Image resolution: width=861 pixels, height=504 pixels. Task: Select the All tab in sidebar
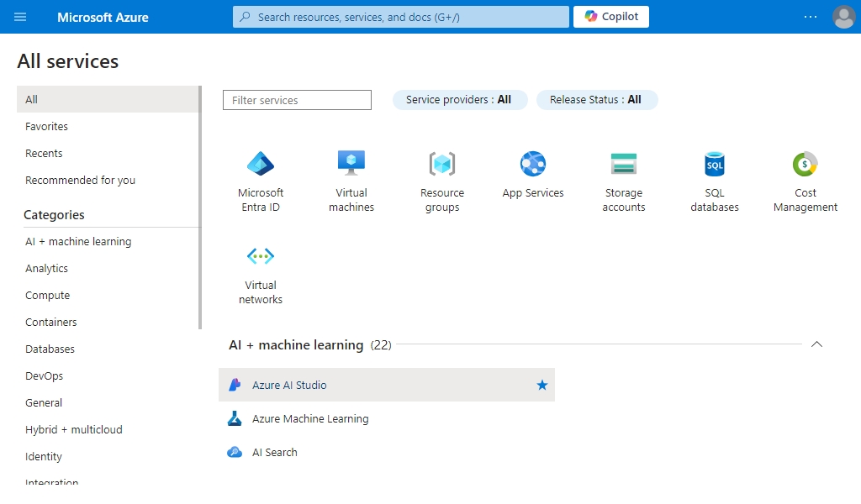[x=108, y=99]
